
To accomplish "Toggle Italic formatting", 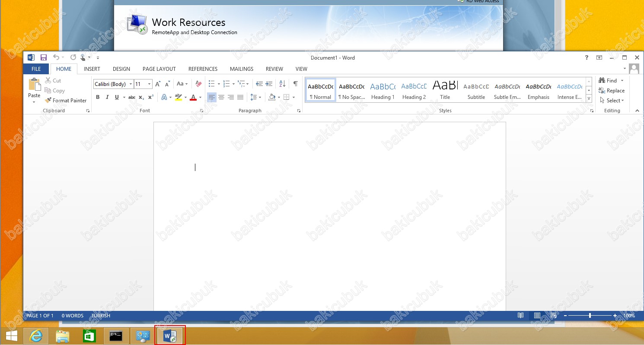I will (107, 98).
